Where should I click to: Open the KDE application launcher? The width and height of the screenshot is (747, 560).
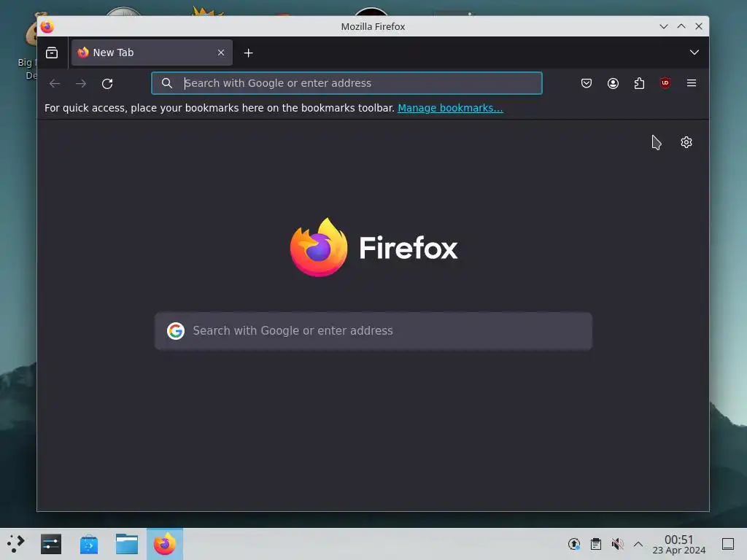(16, 544)
